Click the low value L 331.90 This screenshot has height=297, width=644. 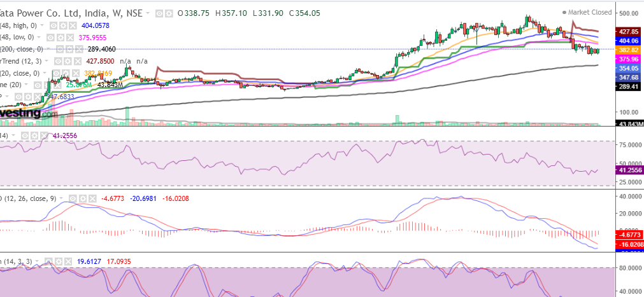click(x=268, y=13)
